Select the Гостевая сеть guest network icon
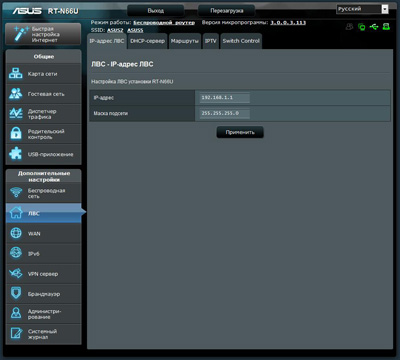The image size is (400, 360). (x=16, y=94)
